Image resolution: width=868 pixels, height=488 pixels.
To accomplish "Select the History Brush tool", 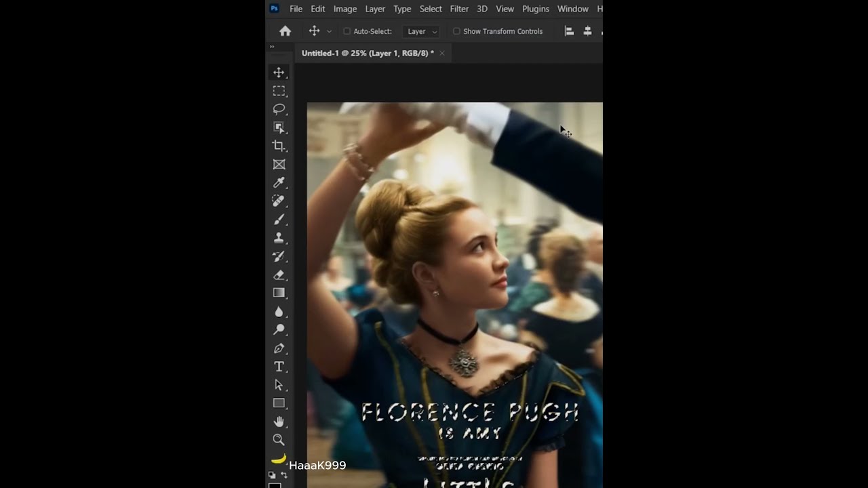I will click(279, 256).
